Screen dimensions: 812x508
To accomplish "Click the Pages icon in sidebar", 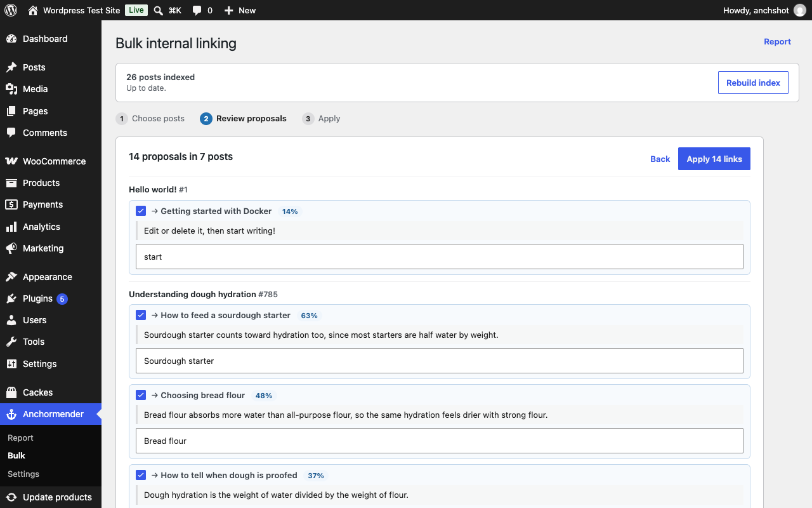I will (11, 111).
